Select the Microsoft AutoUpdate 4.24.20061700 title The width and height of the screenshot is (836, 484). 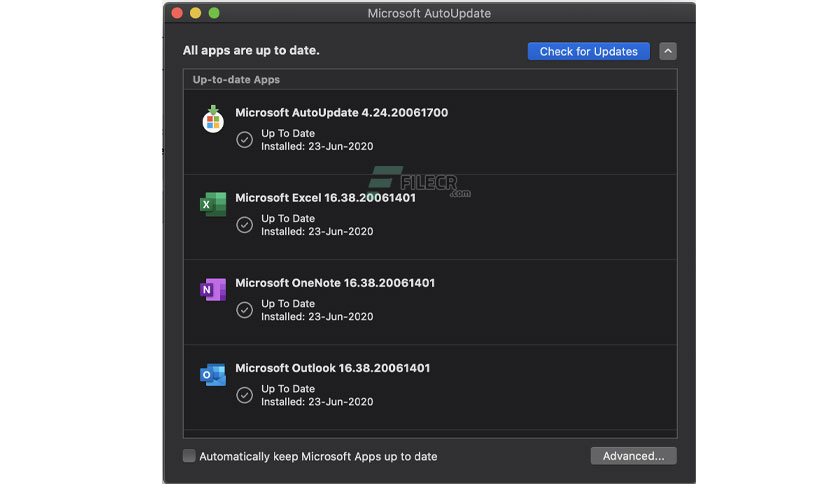pos(342,112)
